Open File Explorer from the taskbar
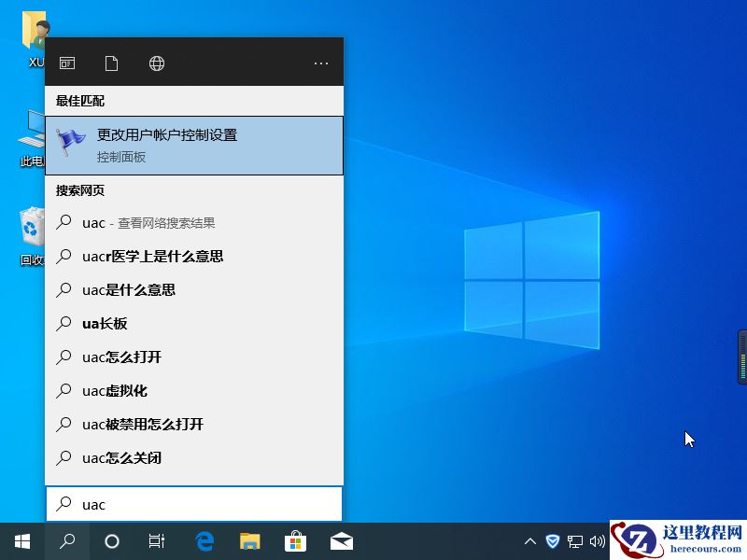747x560 pixels. pyautogui.click(x=248, y=541)
